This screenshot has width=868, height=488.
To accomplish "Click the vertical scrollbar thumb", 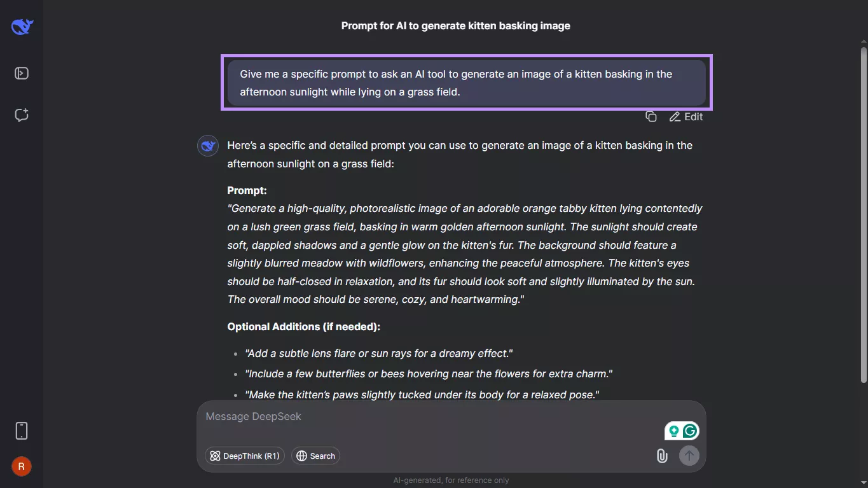I will point(863,213).
